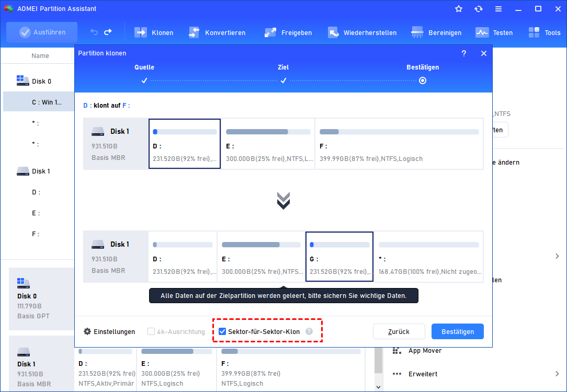Click the refresh icon in title bar

(x=479, y=9)
